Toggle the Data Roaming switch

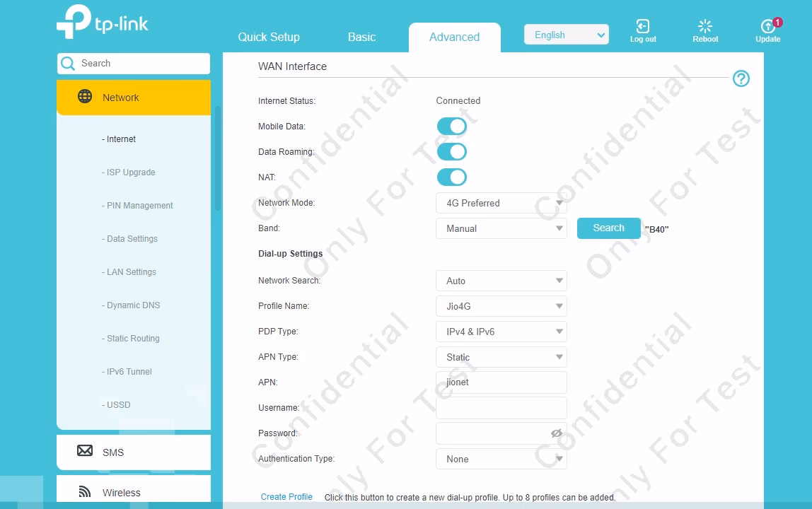[451, 152]
